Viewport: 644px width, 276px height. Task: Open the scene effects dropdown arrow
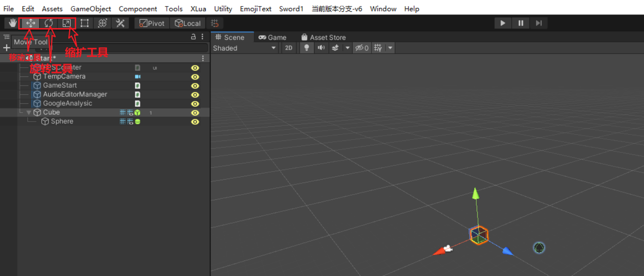point(347,48)
